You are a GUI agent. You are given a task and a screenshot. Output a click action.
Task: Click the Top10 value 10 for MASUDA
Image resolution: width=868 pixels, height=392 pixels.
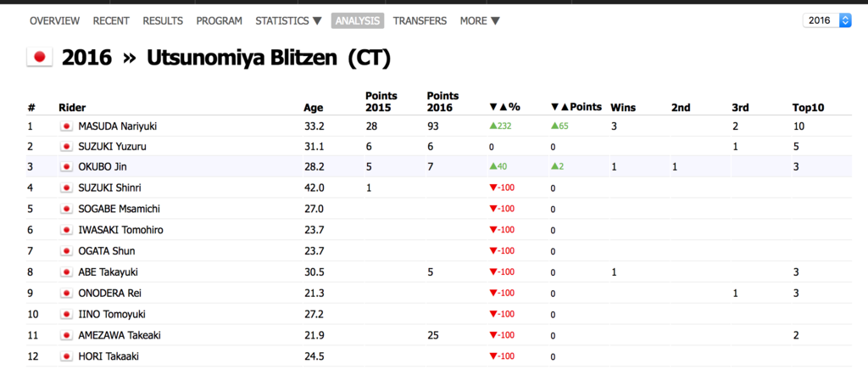798,126
